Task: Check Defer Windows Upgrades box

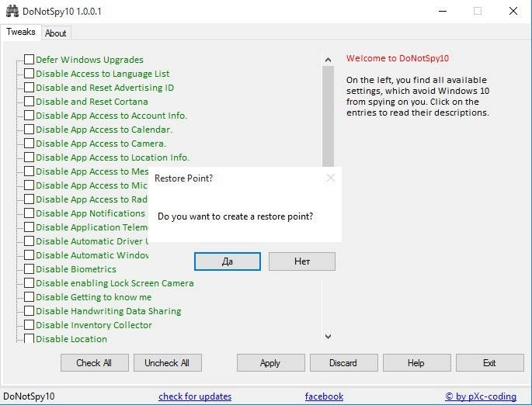Action: click(x=30, y=59)
